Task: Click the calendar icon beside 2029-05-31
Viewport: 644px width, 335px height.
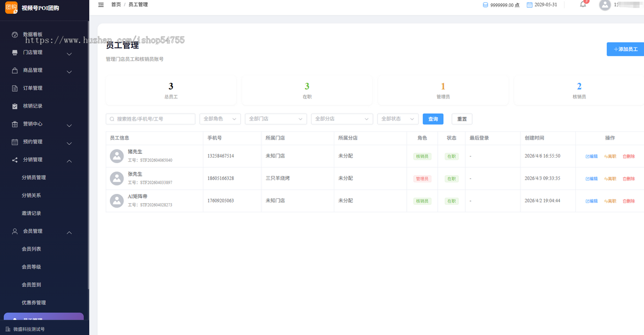Action: coord(530,5)
